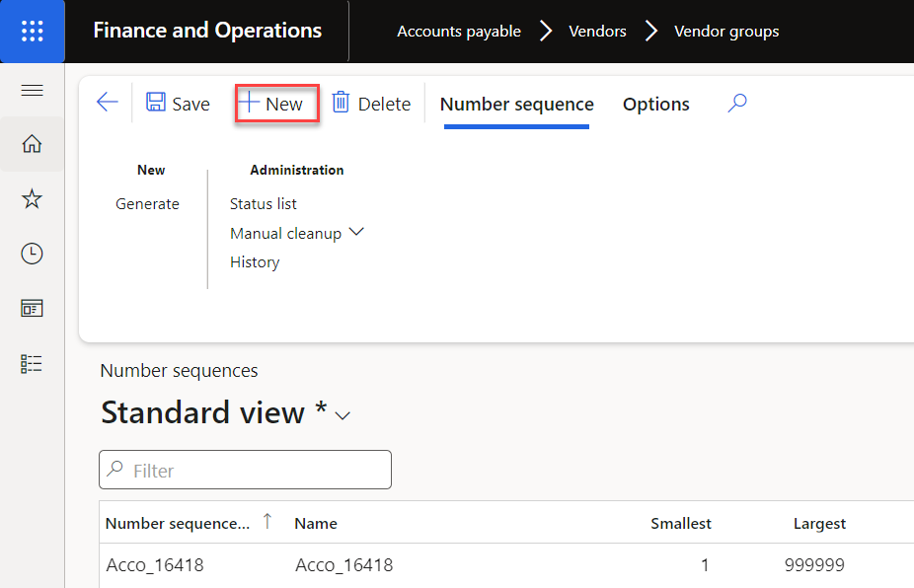
Task: Click the Name column header
Action: 315,523
